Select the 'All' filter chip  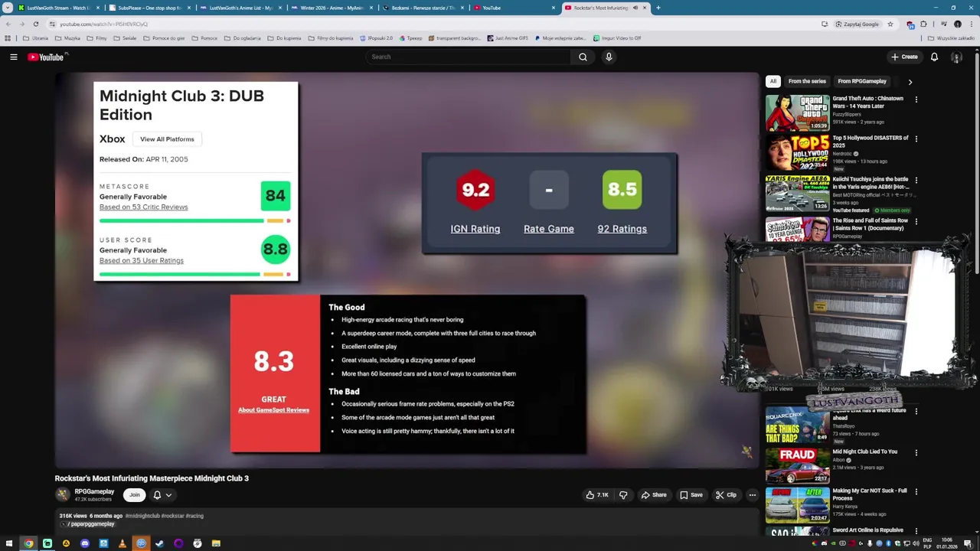(773, 81)
